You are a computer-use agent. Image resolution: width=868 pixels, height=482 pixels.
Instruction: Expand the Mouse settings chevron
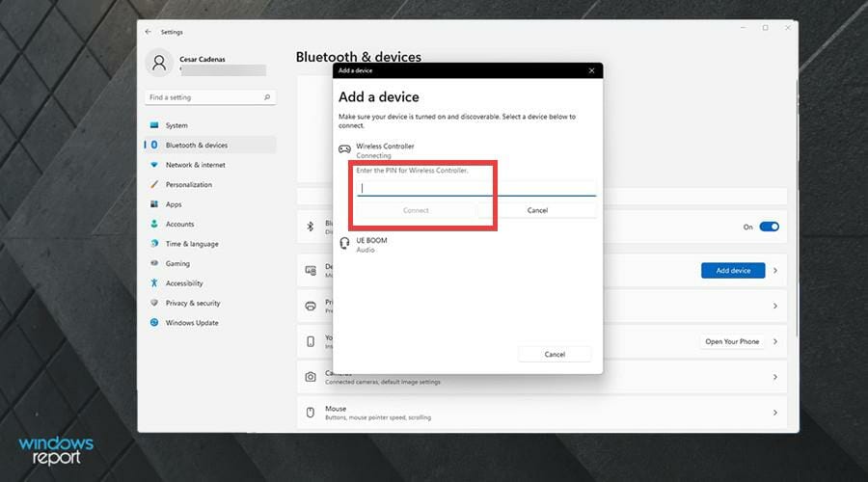tap(775, 413)
